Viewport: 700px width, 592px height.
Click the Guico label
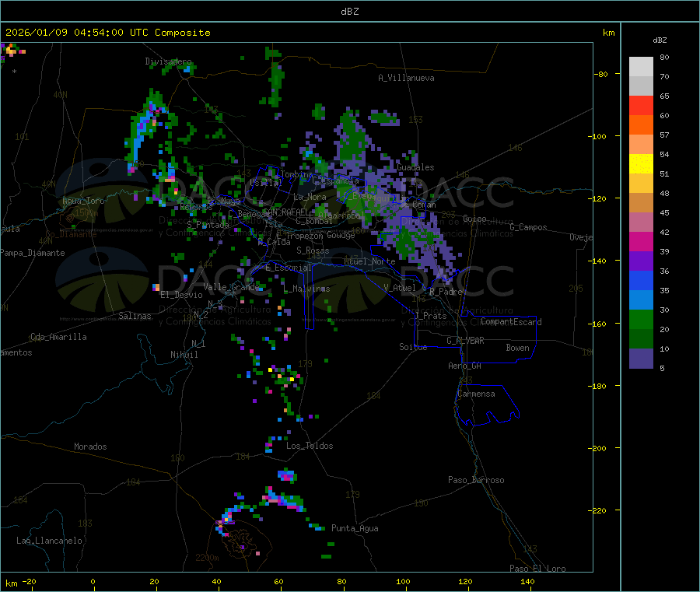(474, 219)
